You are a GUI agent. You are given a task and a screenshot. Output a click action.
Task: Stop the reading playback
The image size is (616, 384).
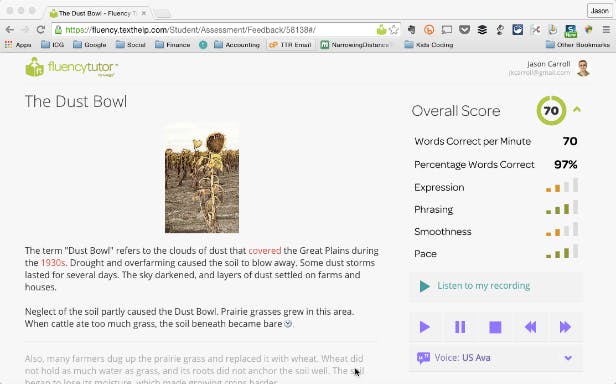point(495,327)
